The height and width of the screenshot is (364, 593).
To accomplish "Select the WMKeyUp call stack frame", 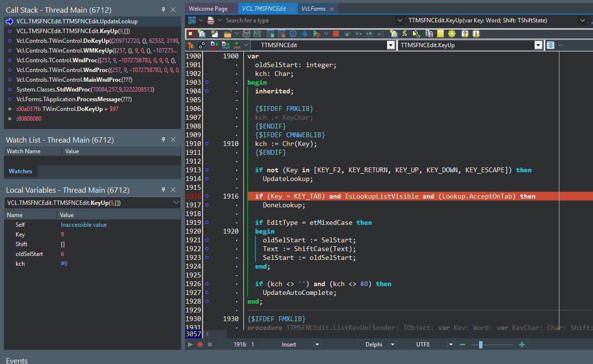I will point(93,51).
